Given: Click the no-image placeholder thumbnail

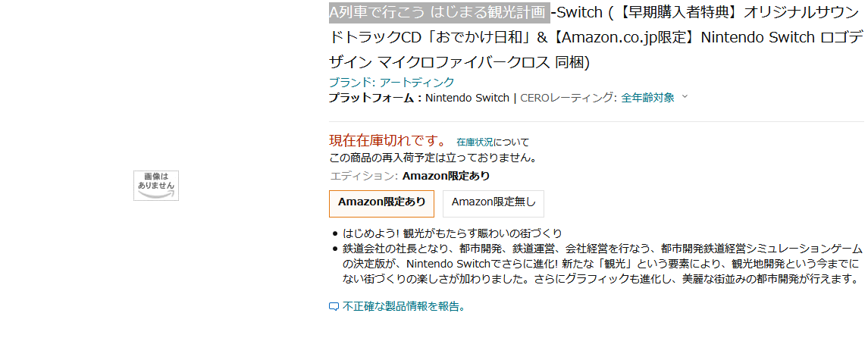Looking at the screenshot, I should coord(156,185).
